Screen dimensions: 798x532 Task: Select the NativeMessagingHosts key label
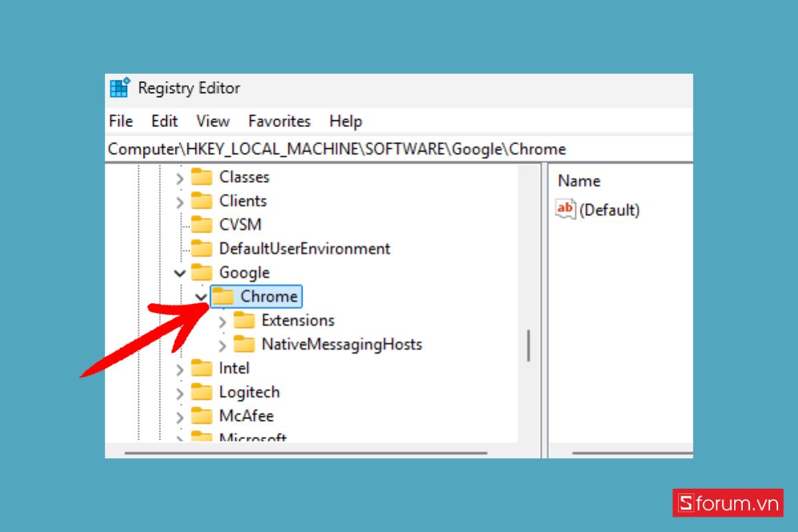pos(342,344)
